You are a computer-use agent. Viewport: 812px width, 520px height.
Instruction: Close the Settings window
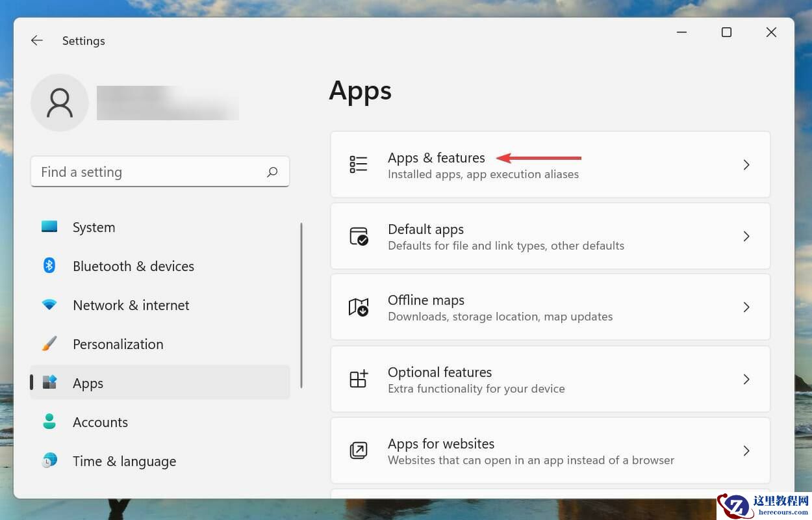point(771,32)
